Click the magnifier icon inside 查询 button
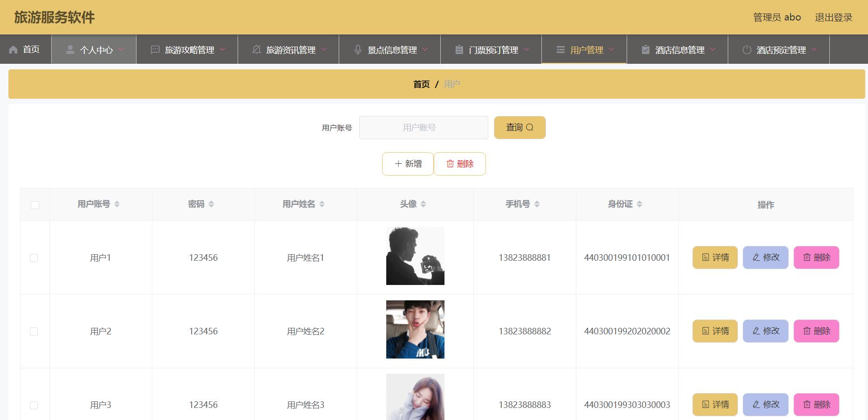This screenshot has width=868, height=420. point(532,127)
